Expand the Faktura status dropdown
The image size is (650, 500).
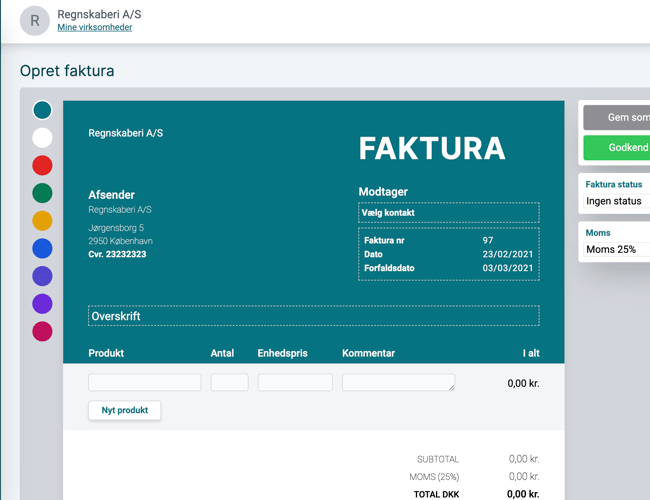(615, 201)
